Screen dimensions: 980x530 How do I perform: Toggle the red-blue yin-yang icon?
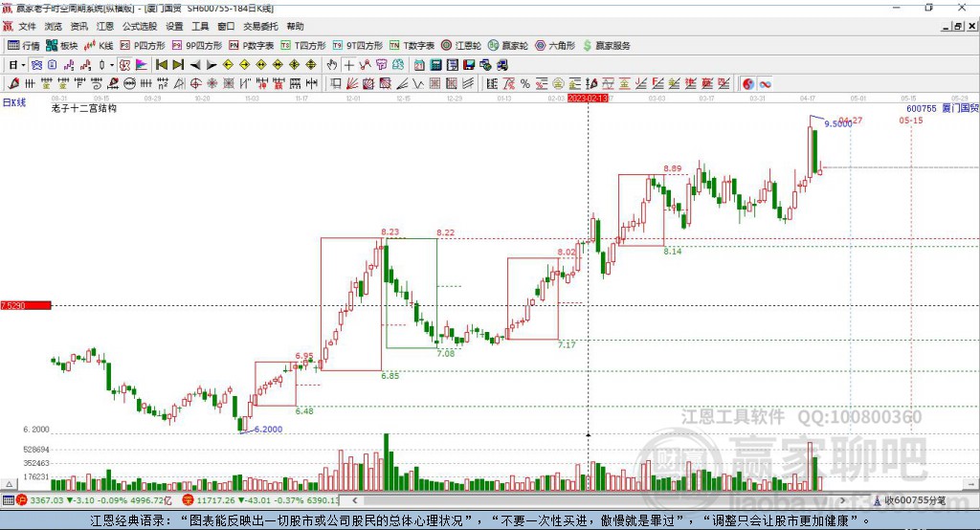coord(748,84)
